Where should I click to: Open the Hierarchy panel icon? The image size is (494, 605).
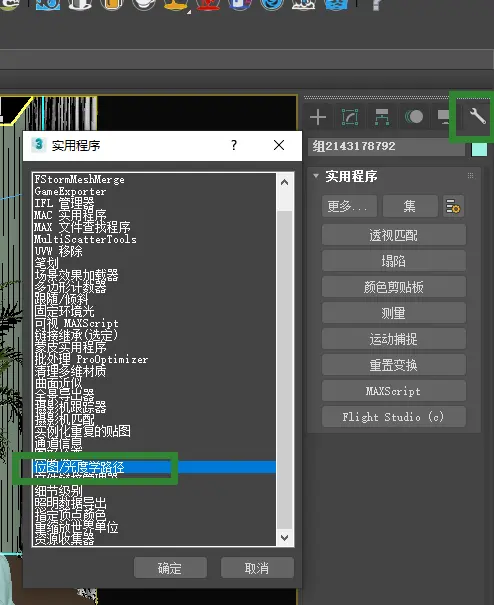pyautogui.click(x=382, y=117)
